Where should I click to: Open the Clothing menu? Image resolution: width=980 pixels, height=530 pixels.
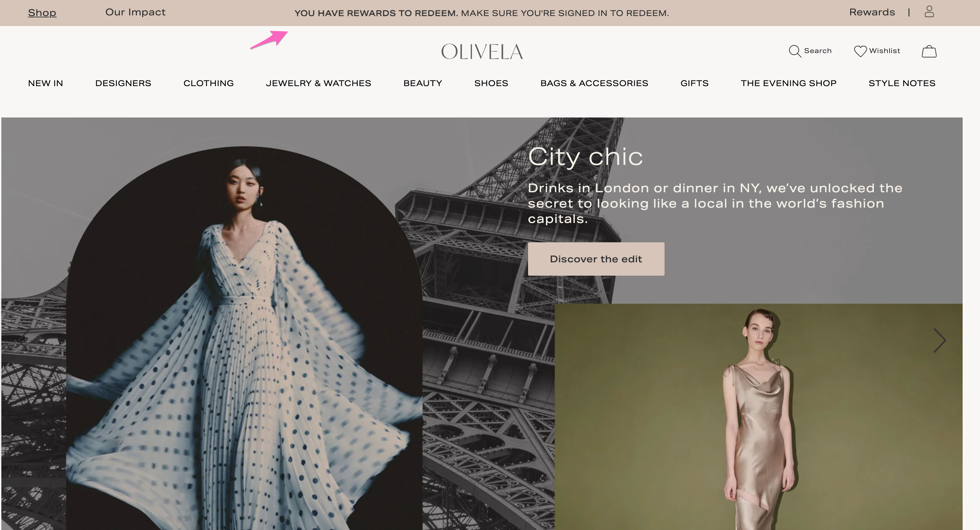(x=209, y=83)
